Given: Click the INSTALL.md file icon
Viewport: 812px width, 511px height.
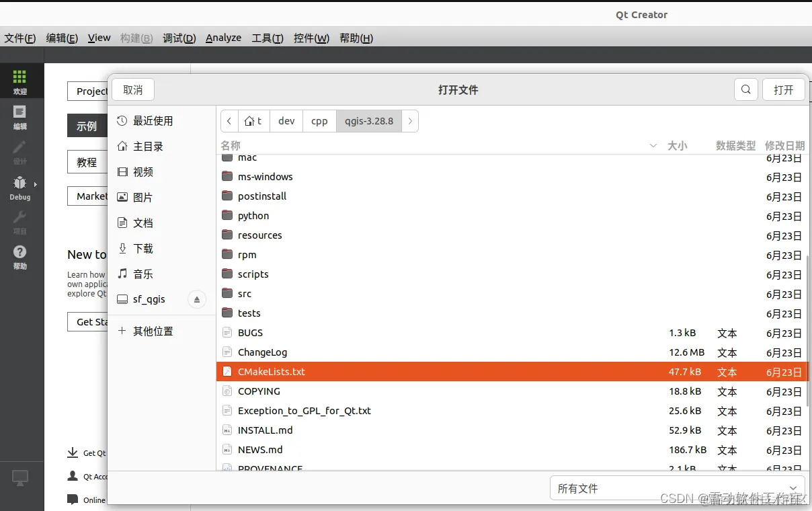Looking at the screenshot, I should (227, 430).
